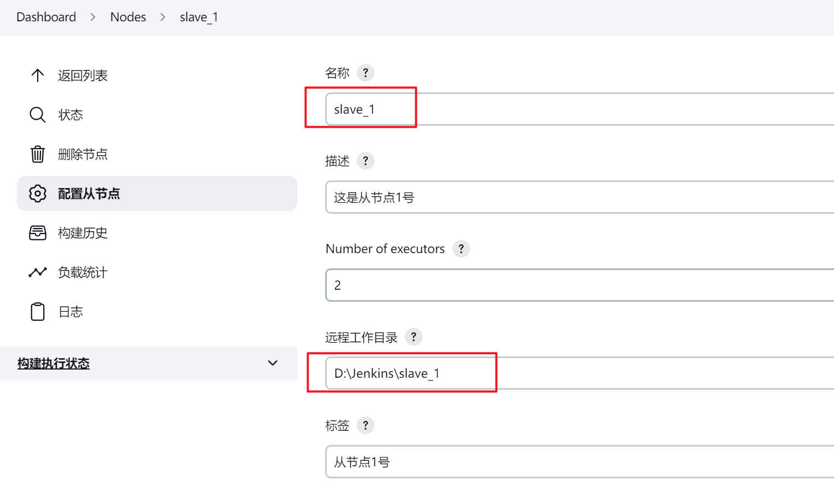Show help for Number of executors
Image resolution: width=834 pixels, height=504 pixels.
tap(461, 249)
